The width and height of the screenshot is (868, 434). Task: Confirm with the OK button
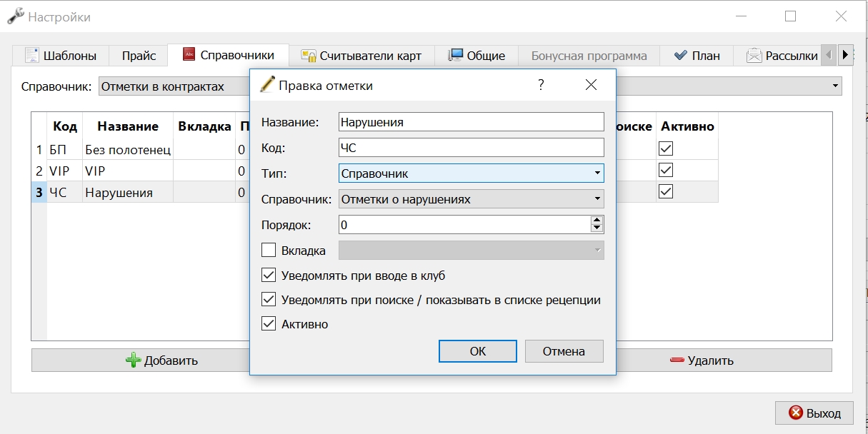click(478, 351)
